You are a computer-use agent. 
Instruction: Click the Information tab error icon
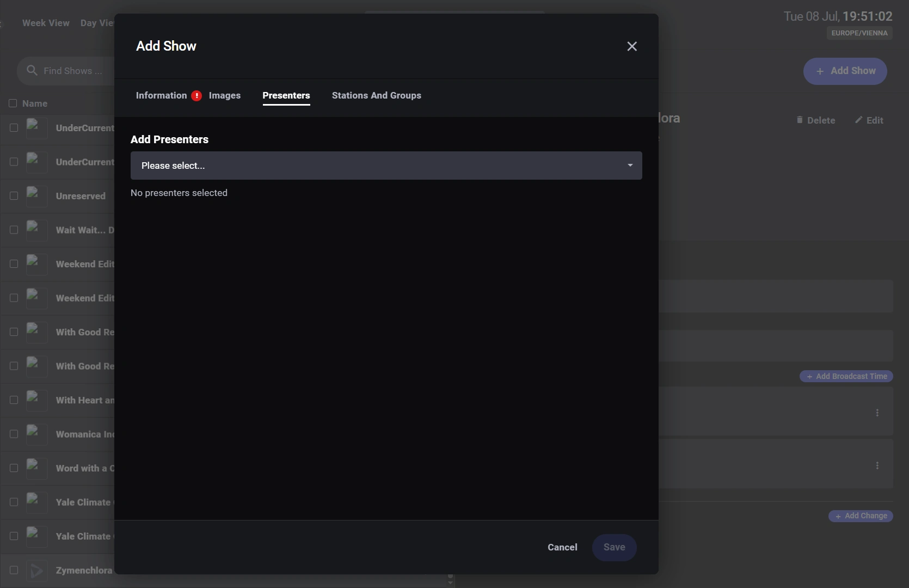pos(196,96)
